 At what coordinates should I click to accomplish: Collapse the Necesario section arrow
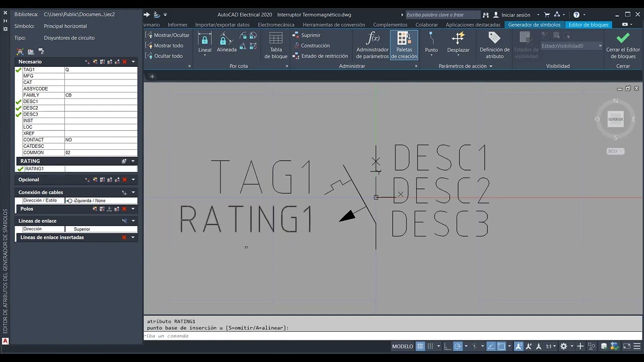133,62
